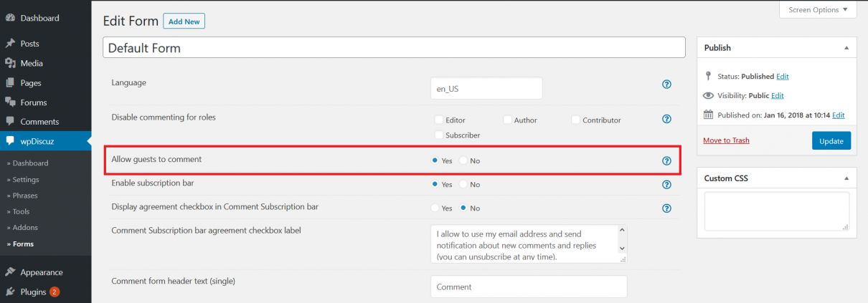Click the blue Update button

pos(831,140)
